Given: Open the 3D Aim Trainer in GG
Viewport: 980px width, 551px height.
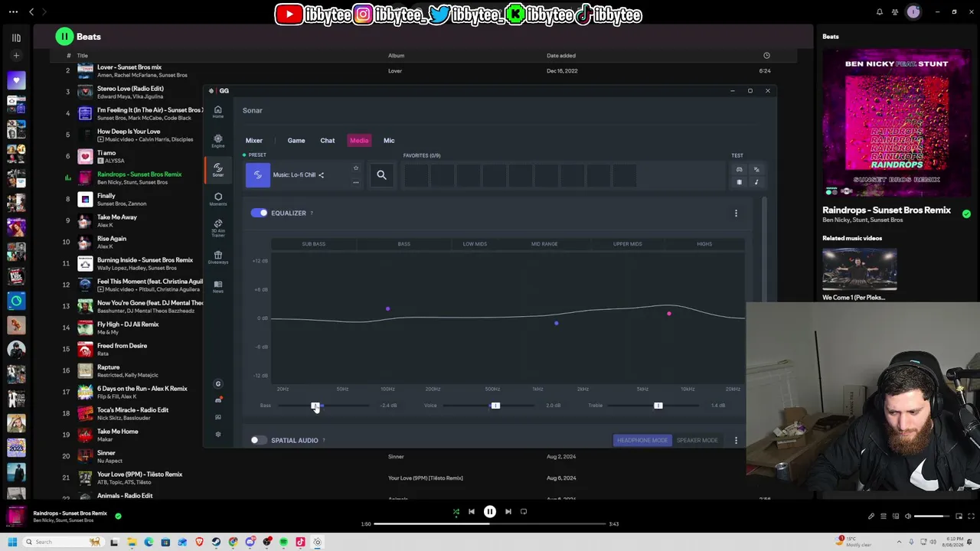Looking at the screenshot, I should tap(217, 227).
